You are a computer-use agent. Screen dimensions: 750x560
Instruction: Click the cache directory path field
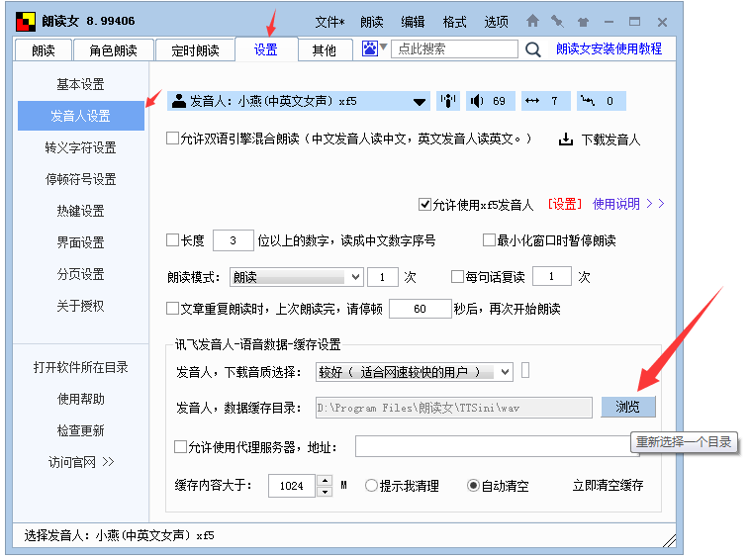(x=453, y=408)
